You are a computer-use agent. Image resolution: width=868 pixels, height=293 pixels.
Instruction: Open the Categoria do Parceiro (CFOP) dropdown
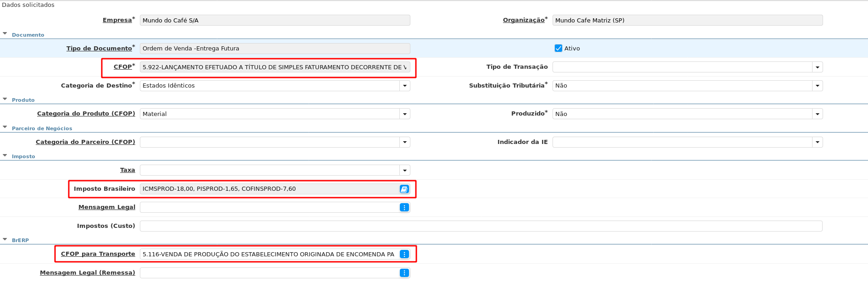coord(404,142)
